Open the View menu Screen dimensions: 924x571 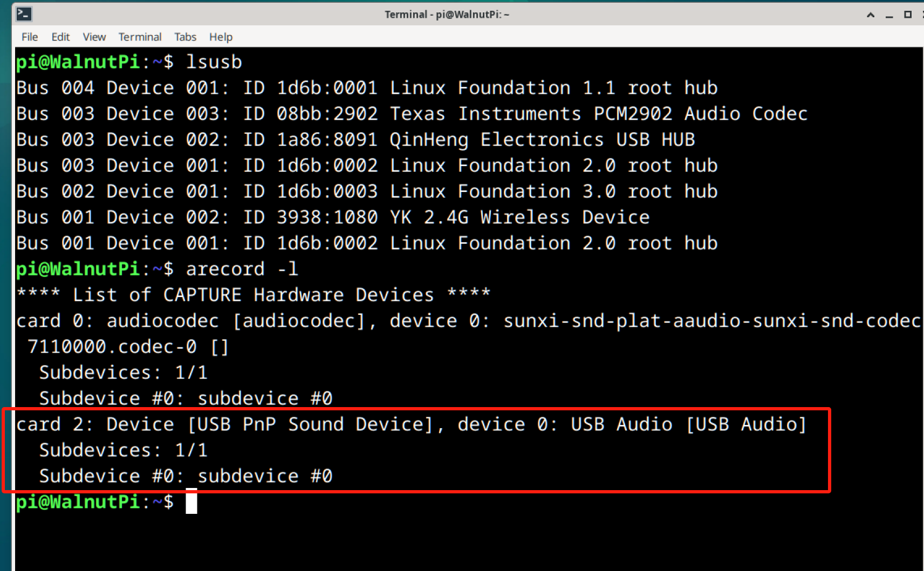click(94, 37)
